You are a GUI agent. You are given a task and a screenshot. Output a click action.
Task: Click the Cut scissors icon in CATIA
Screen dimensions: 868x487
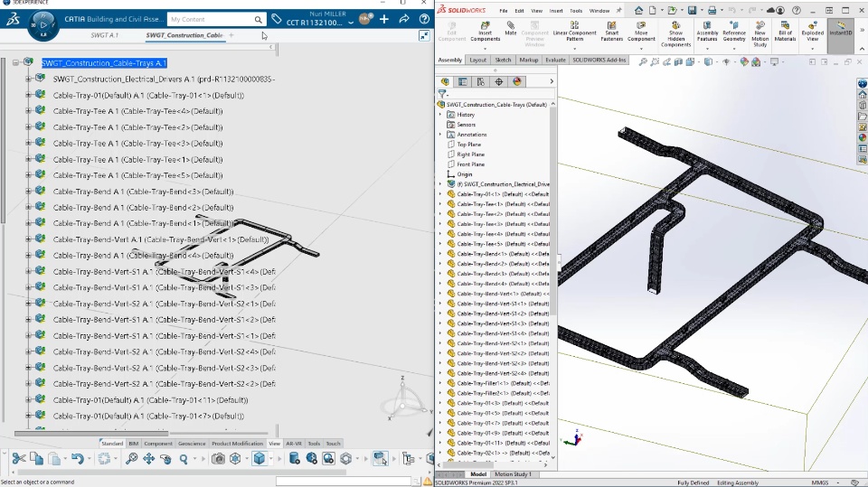(19, 458)
